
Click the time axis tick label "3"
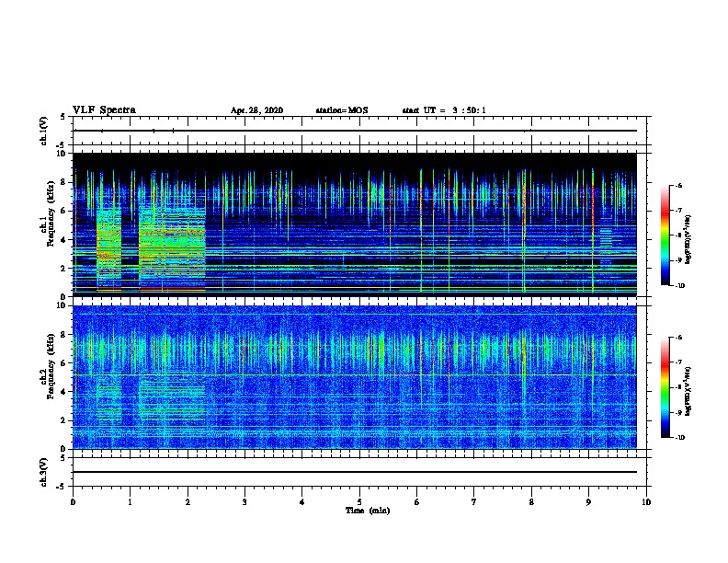245,502
